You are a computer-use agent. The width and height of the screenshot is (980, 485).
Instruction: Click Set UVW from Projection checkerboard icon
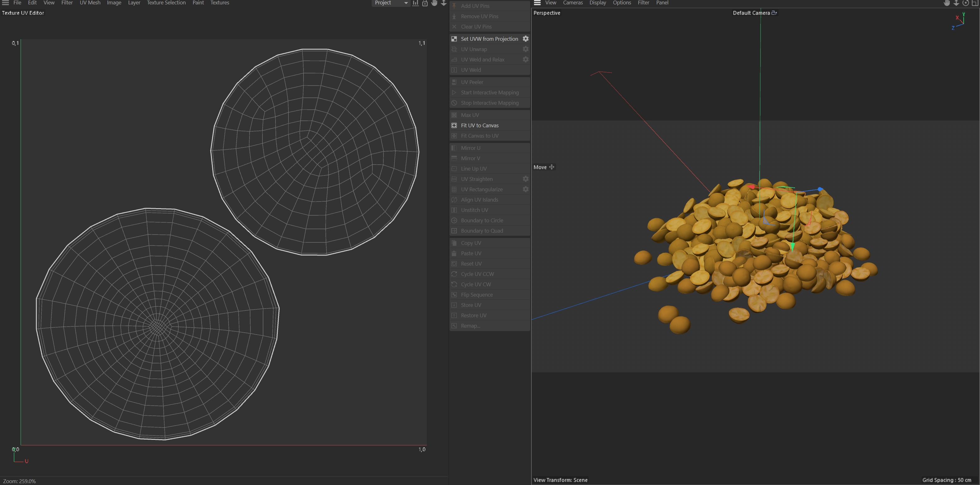(454, 39)
